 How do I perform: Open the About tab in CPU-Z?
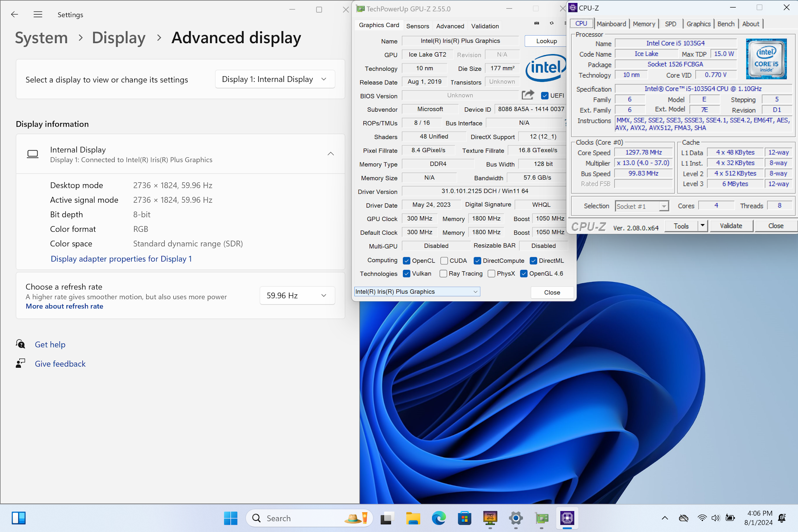pyautogui.click(x=750, y=24)
